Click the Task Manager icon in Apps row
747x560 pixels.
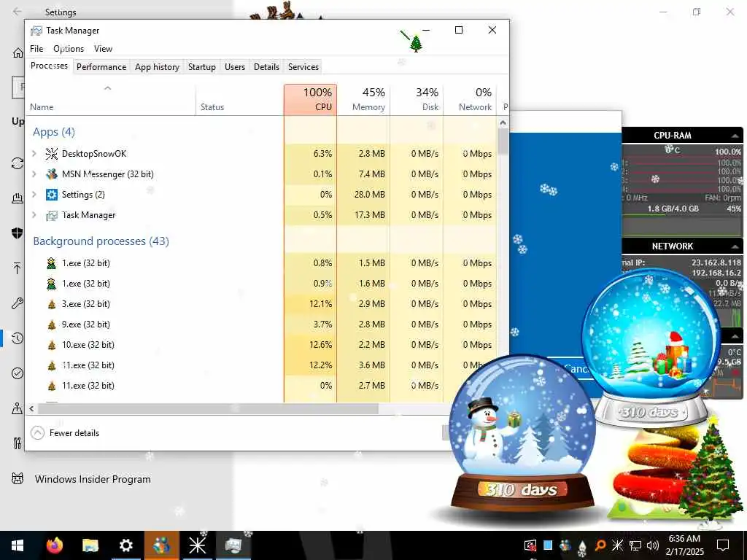(52, 215)
